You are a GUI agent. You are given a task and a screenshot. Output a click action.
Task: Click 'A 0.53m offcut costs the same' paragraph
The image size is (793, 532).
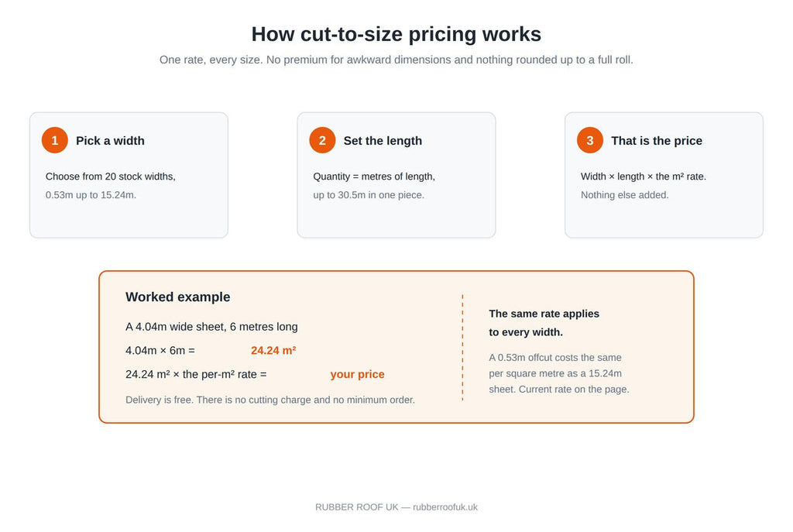coord(559,373)
